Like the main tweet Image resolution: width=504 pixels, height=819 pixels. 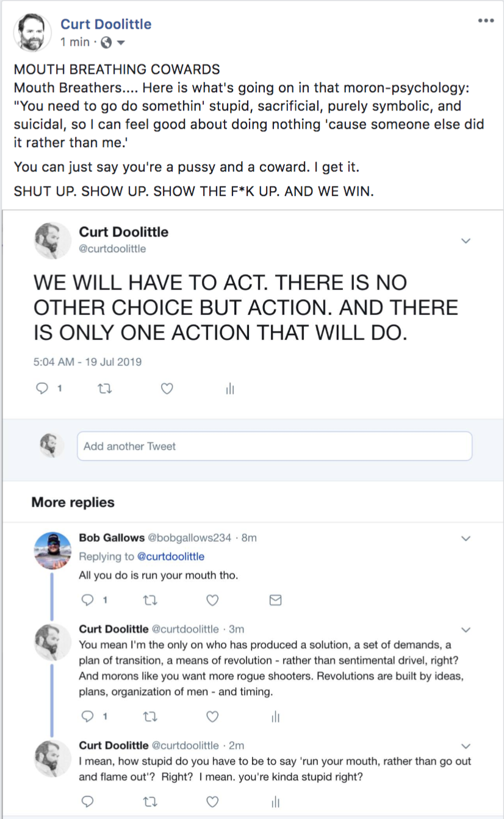click(x=167, y=388)
